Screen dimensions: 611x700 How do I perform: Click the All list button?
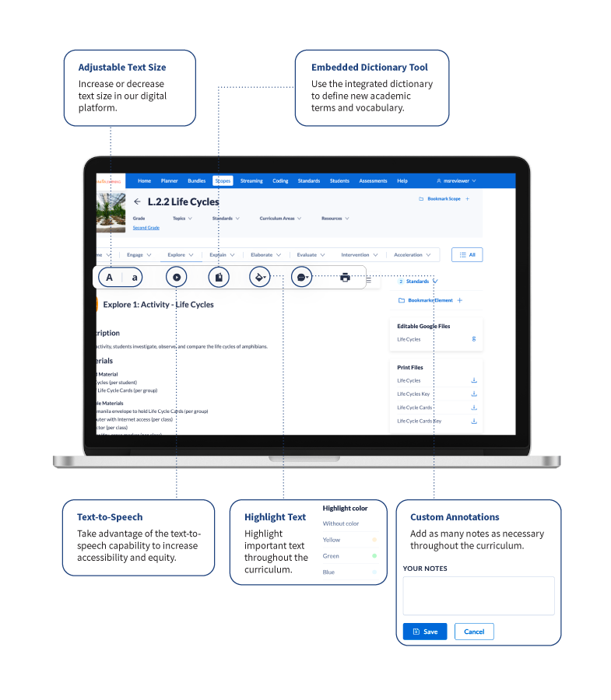(x=467, y=255)
